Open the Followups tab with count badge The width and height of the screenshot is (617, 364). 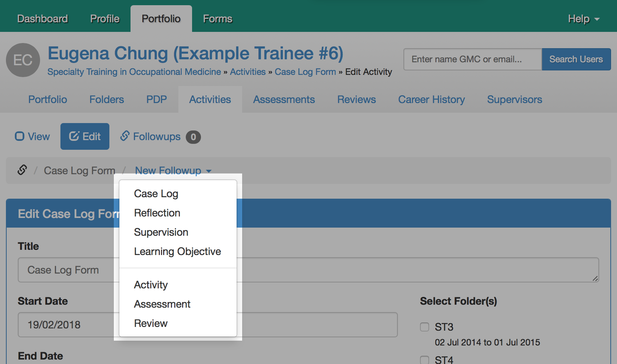[x=160, y=136]
